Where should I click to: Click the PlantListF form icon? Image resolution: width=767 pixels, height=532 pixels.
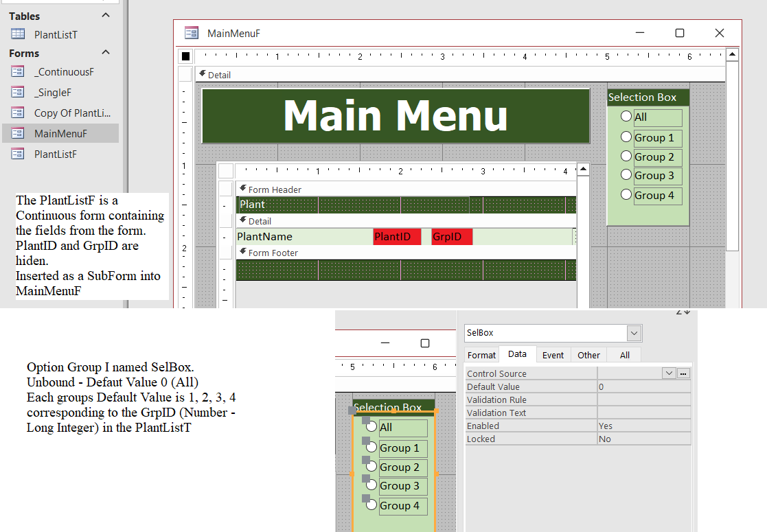coord(18,154)
